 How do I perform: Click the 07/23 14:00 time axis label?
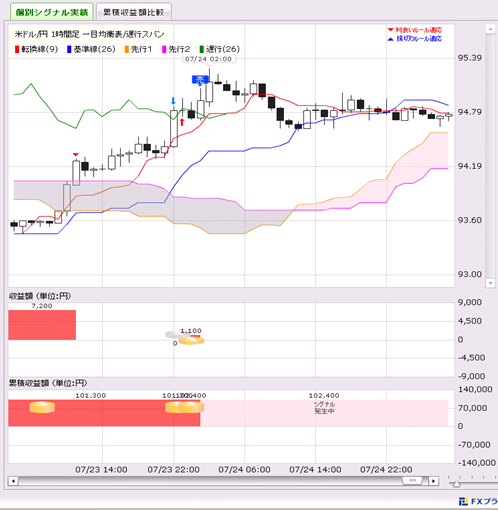pyautogui.click(x=101, y=470)
